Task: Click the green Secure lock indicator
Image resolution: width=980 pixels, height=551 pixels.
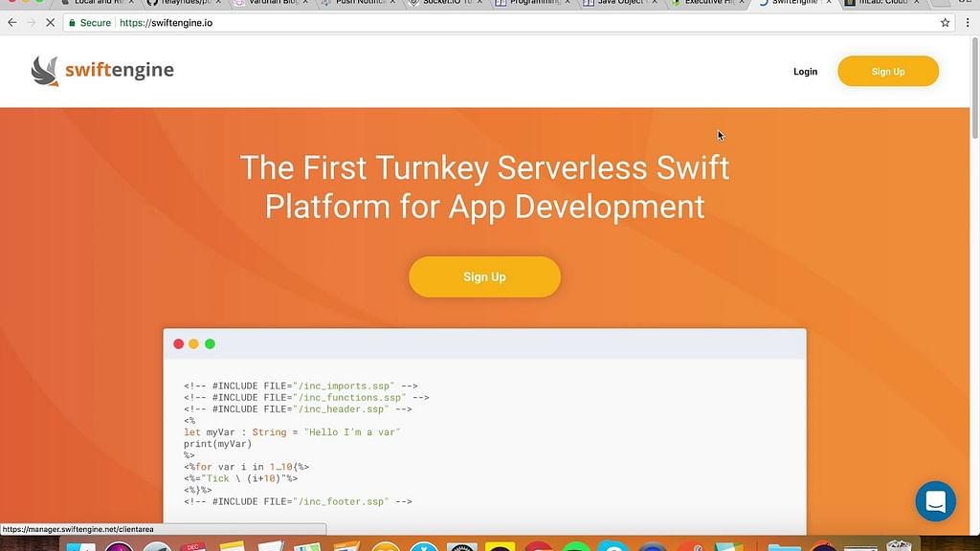Action: 90,22
